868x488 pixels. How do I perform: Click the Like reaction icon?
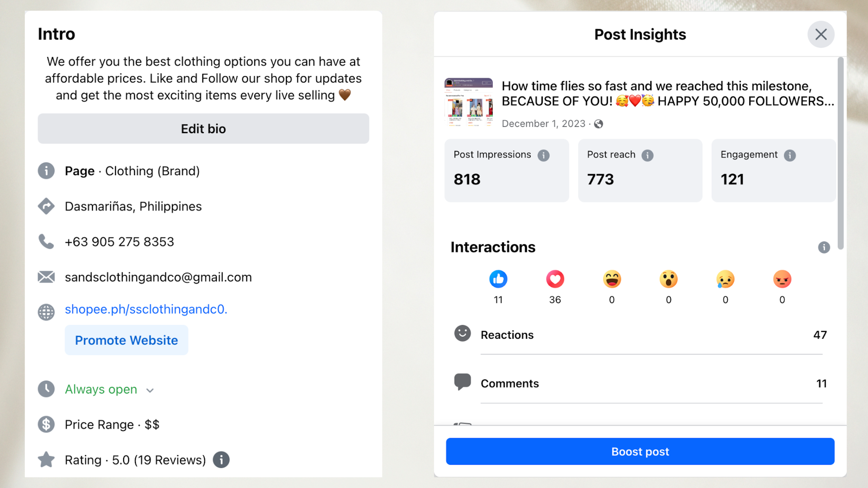tap(498, 279)
